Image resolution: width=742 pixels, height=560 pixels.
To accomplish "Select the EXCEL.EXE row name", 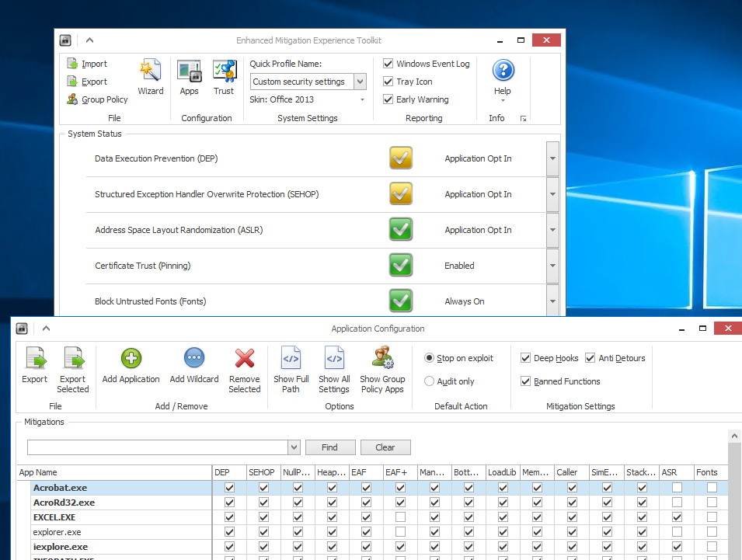I will tap(54, 517).
